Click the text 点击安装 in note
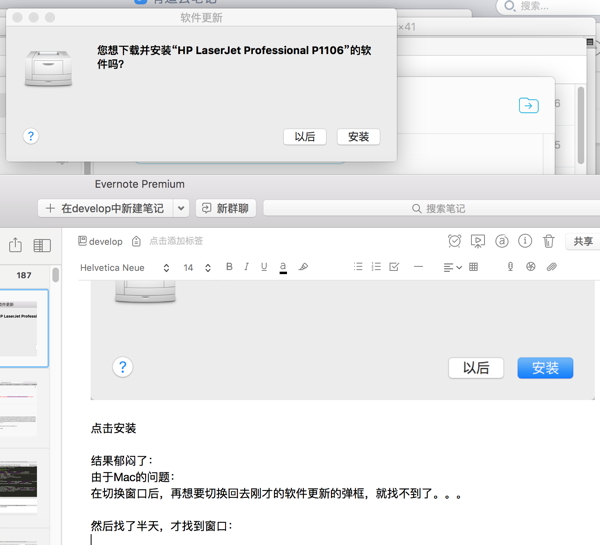600x545 pixels. pos(113,428)
